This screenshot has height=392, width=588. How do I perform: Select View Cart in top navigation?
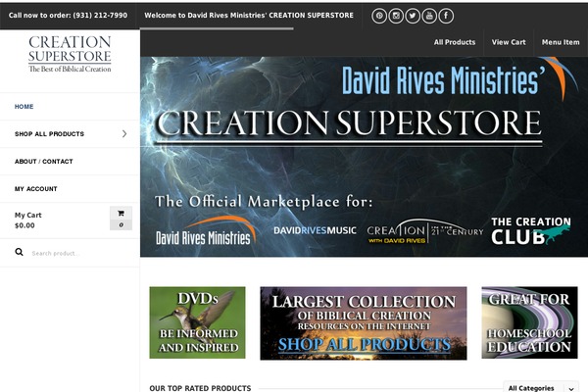[x=509, y=42]
